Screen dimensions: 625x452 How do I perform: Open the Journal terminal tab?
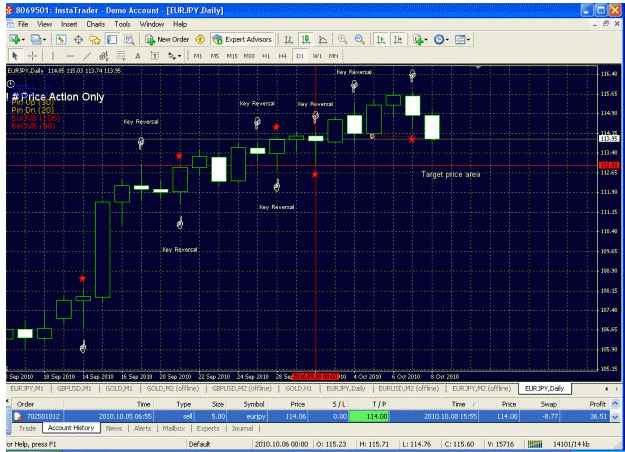(x=242, y=428)
